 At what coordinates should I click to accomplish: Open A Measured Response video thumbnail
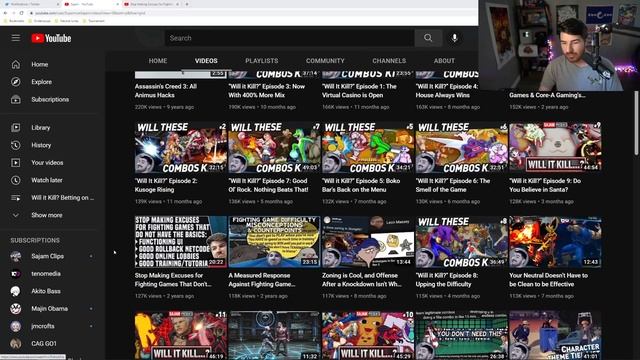click(x=274, y=242)
